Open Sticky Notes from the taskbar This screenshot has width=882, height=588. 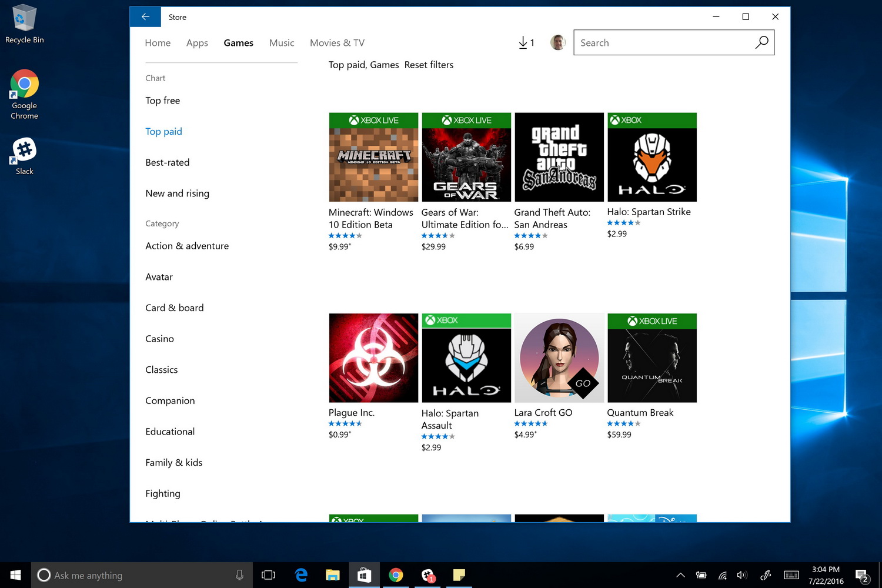(x=459, y=575)
